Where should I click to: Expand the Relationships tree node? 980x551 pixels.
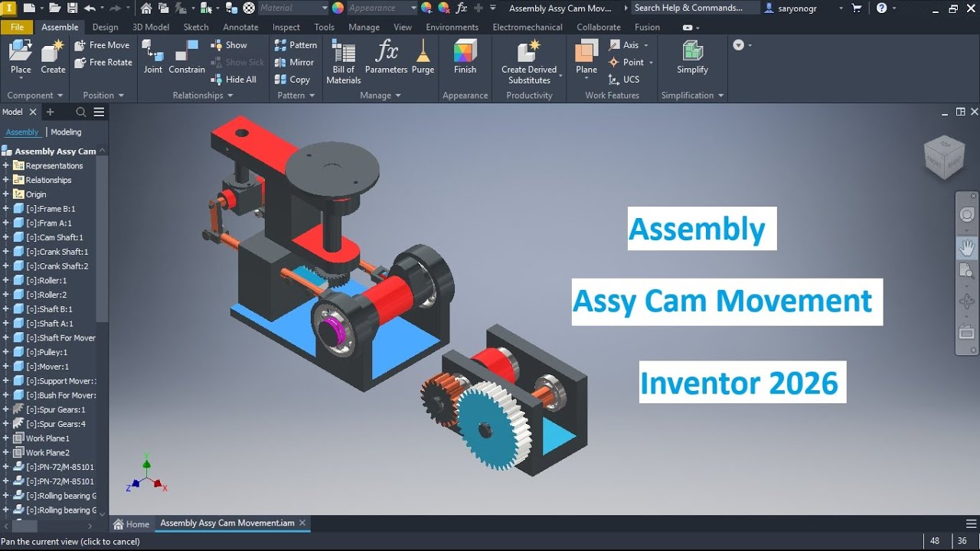click(x=6, y=180)
